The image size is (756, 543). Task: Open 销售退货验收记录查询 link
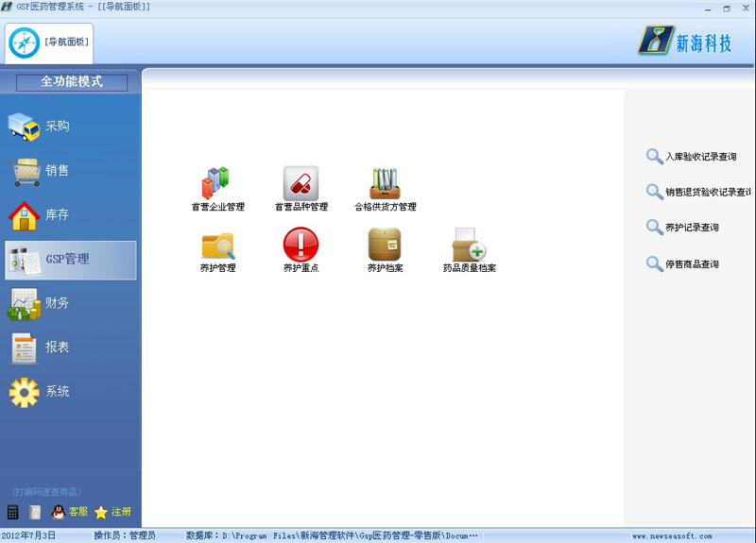pos(698,192)
